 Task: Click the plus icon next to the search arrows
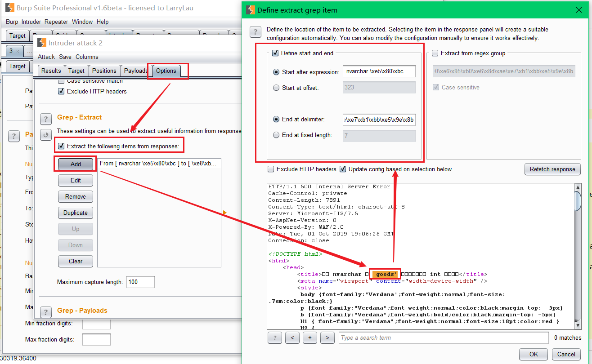[309, 337]
